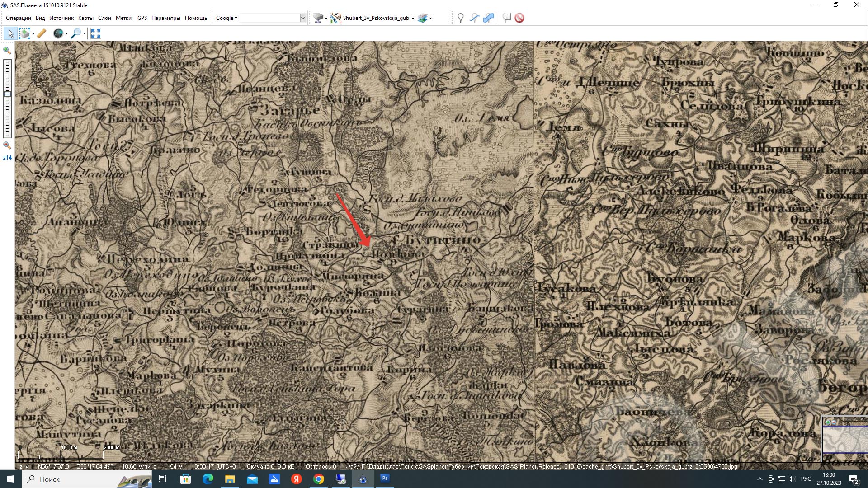Click the ruler distance measurement tool
This screenshot has height=488, width=868.
41,33
